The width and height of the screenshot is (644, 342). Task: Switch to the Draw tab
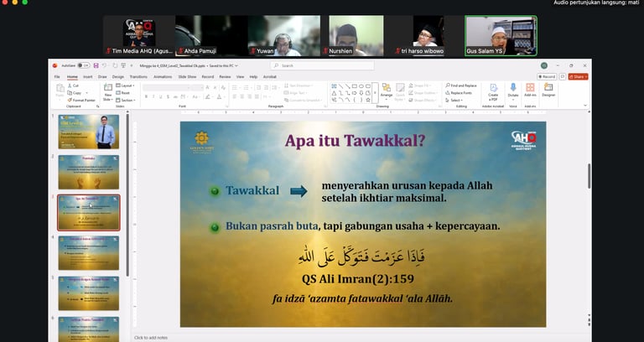click(102, 77)
